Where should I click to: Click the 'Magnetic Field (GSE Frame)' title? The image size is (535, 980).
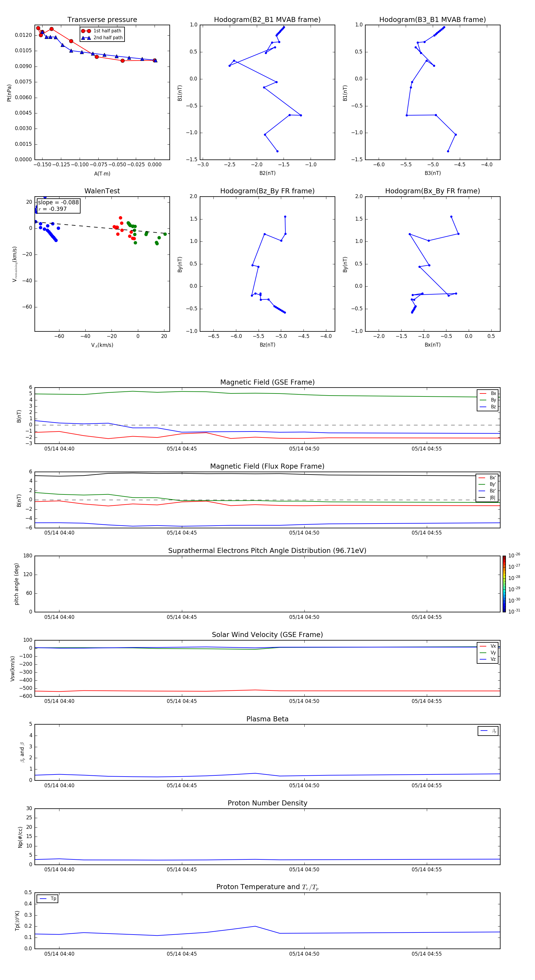(x=267, y=382)
